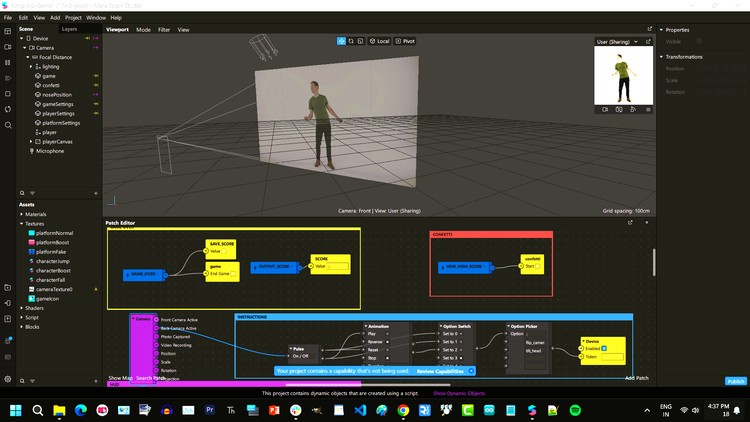This screenshot has width=750, height=422.
Task: Toggle Pivot mode in the viewport
Action: [x=405, y=41]
